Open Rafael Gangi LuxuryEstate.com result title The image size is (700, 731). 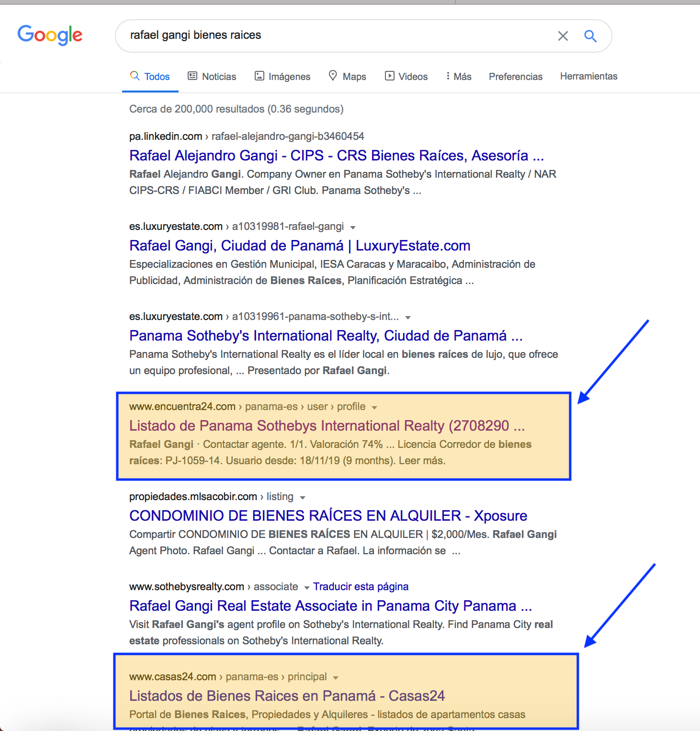click(x=300, y=246)
